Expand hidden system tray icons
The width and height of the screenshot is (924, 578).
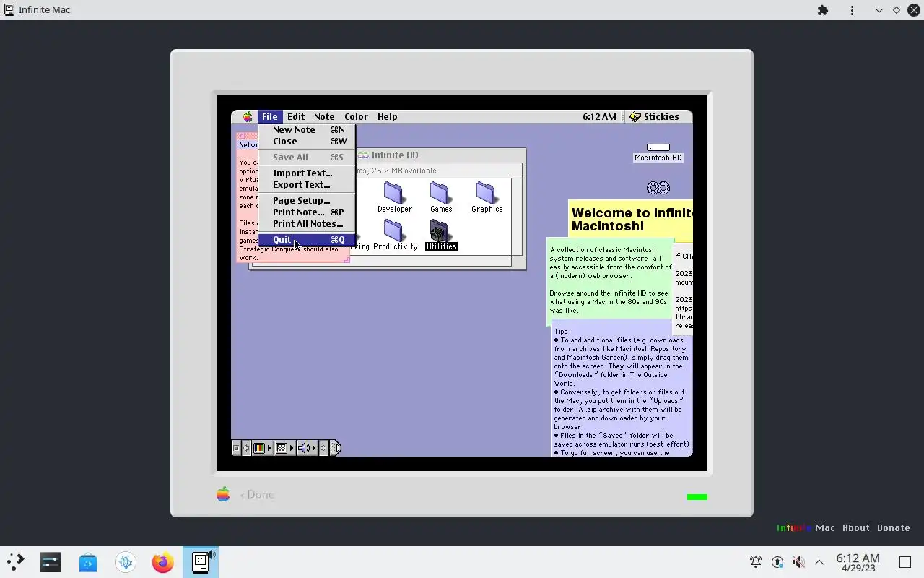(819, 561)
